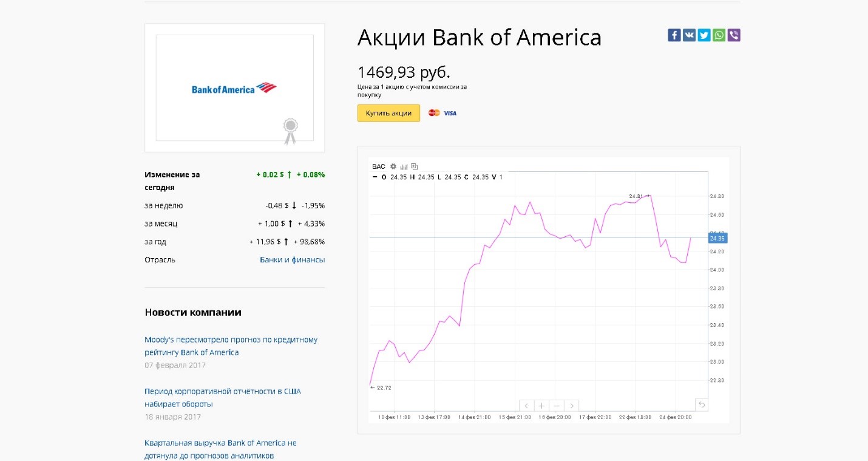This screenshot has height=461, width=868.
Task: Zoom in chart with plus button
Action: (542, 406)
